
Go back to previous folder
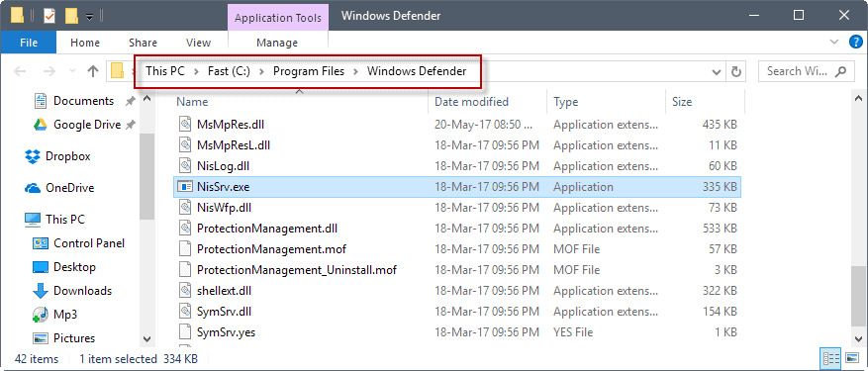tap(20, 71)
